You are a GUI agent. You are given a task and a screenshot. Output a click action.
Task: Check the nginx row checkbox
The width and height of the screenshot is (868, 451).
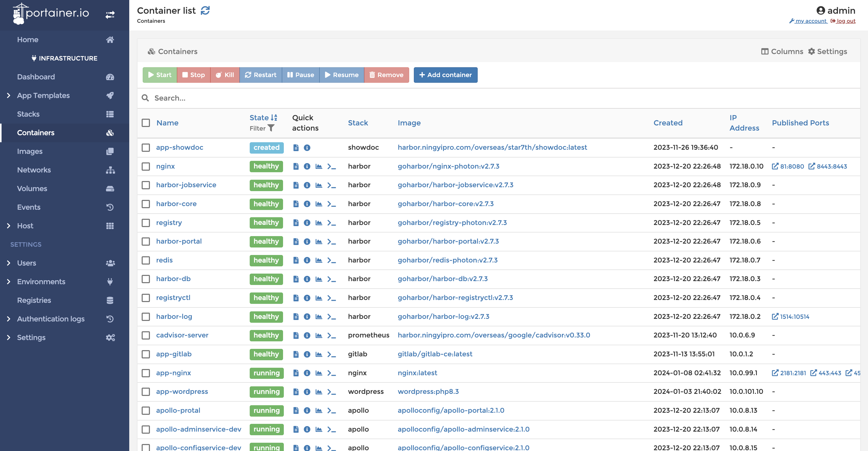point(146,167)
